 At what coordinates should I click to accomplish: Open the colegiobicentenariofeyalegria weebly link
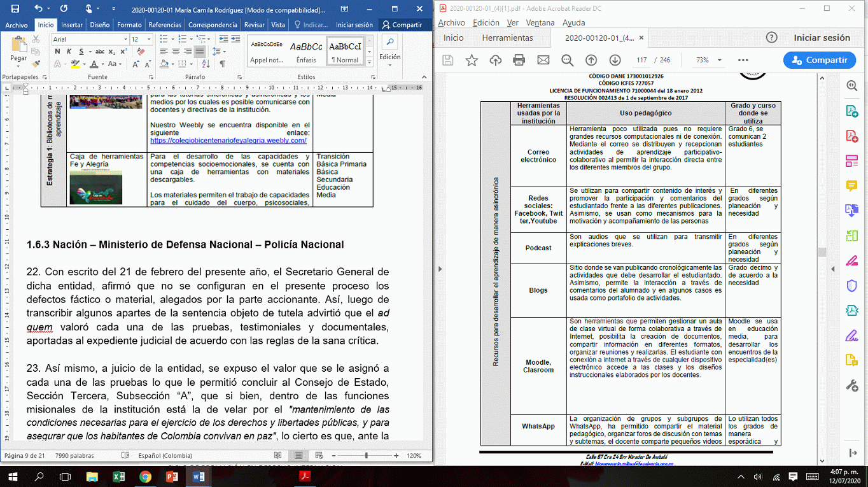(x=228, y=140)
